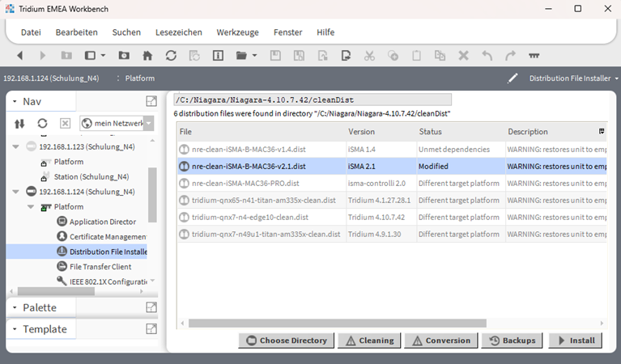Screen dimensions: 621x364
Task: Click the copy toolbar icon
Action: click(393, 55)
